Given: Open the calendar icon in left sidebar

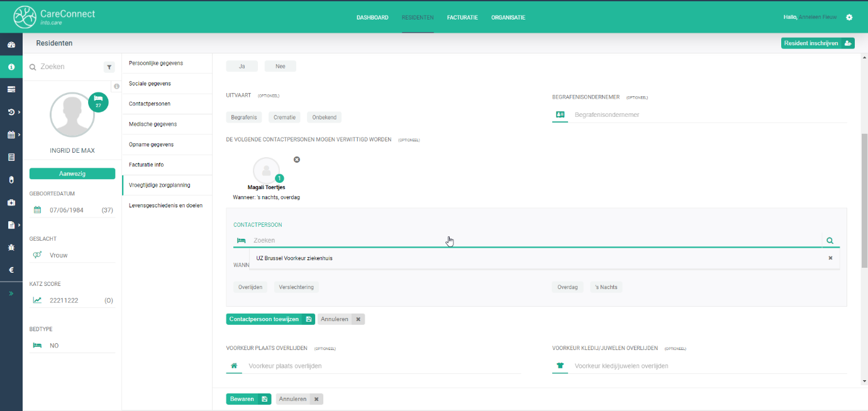Looking at the screenshot, I should pyautogui.click(x=11, y=134).
